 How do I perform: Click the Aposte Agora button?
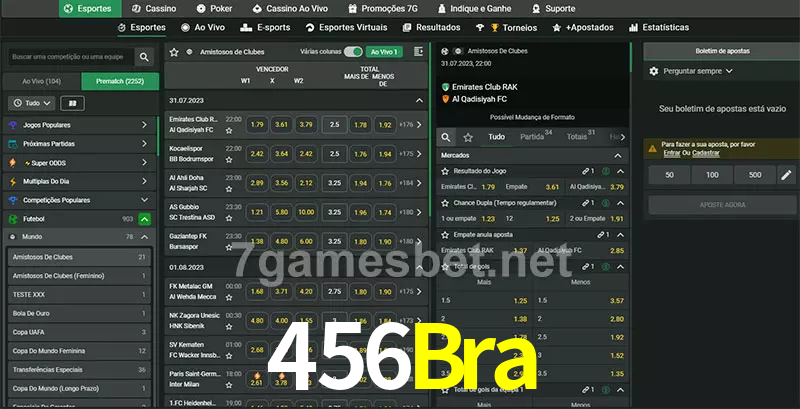[x=722, y=205]
